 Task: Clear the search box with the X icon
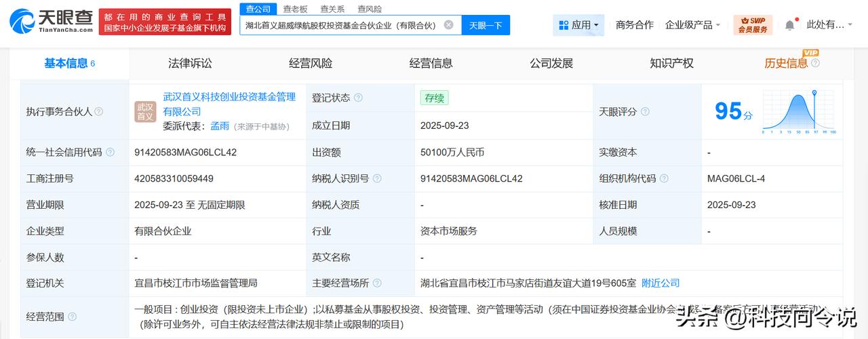[449, 25]
